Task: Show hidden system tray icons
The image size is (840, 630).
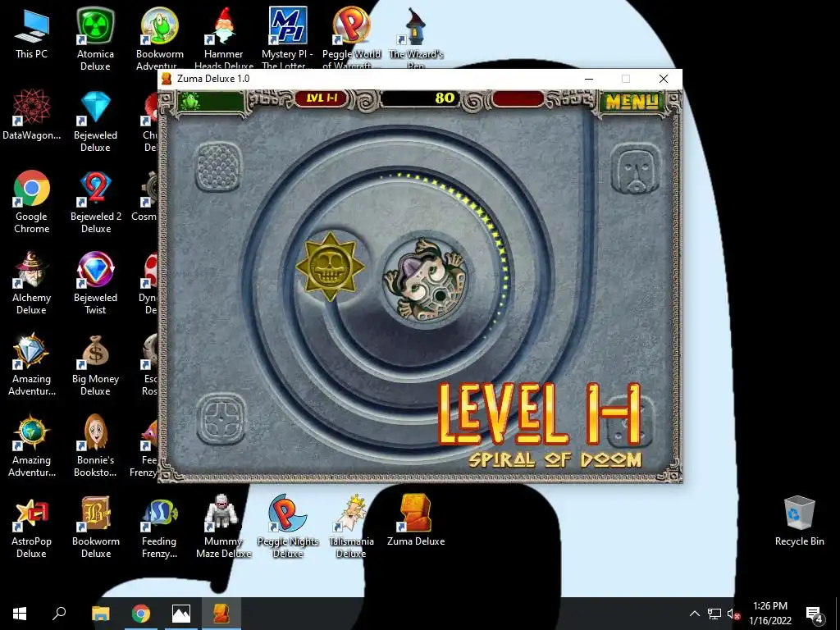Action: point(694,614)
